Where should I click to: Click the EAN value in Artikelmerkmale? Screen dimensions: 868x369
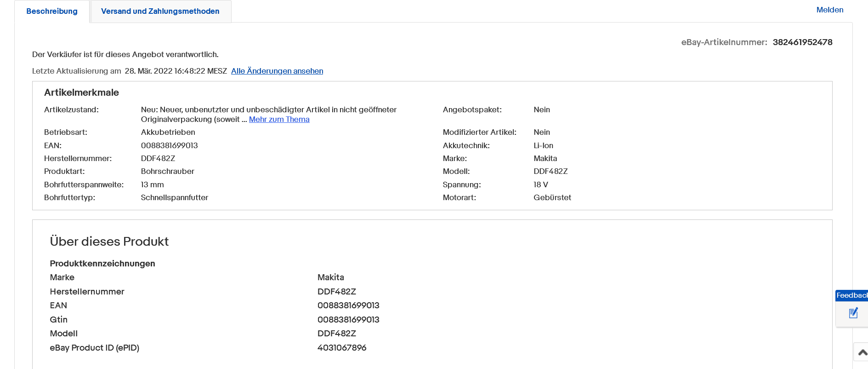pyautogui.click(x=169, y=145)
